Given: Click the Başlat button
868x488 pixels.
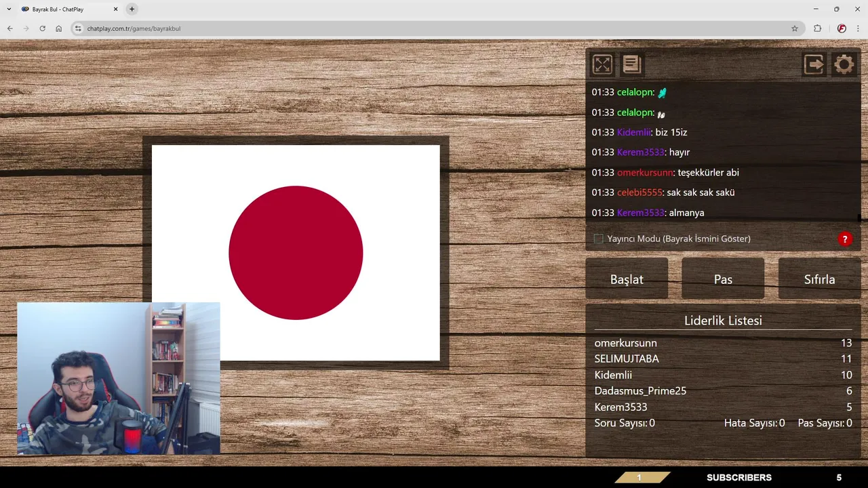Looking at the screenshot, I should [x=627, y=279].
